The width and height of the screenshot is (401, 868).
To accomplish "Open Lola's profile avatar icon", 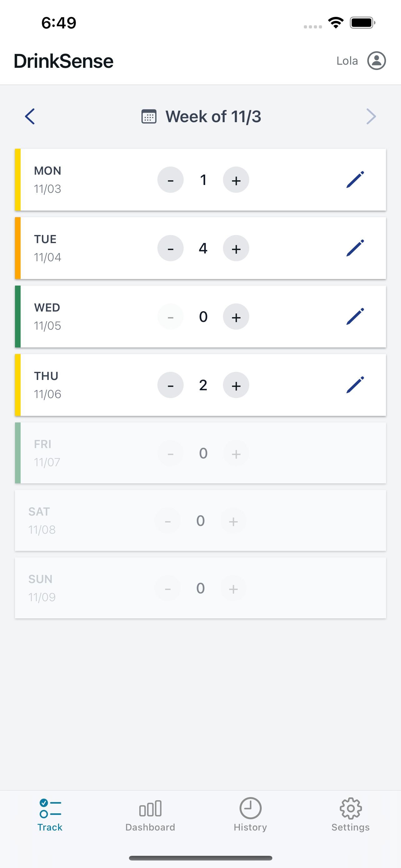I will pyautogui.click(x=376, y=61).
